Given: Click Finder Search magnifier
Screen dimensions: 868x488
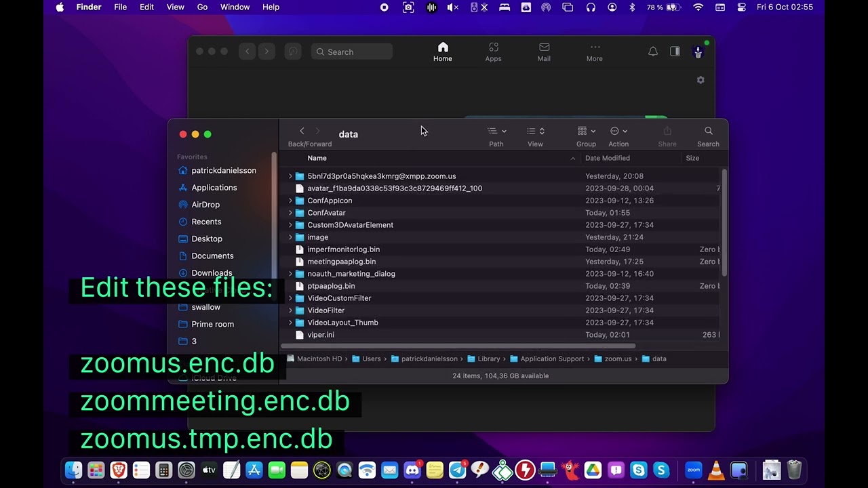Looking at the screenshot, I should point(709,131).
